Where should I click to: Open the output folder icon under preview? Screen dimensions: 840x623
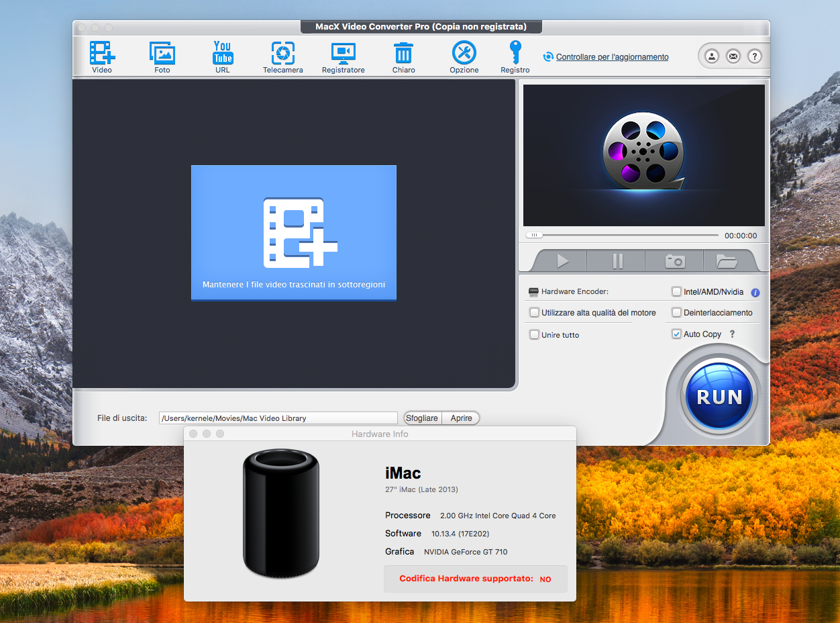(x=727, y=261)
